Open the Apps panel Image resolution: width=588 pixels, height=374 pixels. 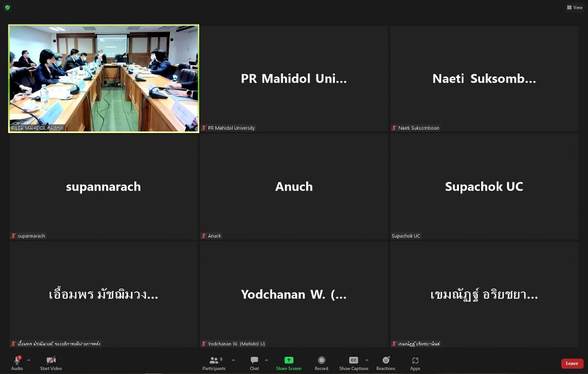[x=415, y=361]
